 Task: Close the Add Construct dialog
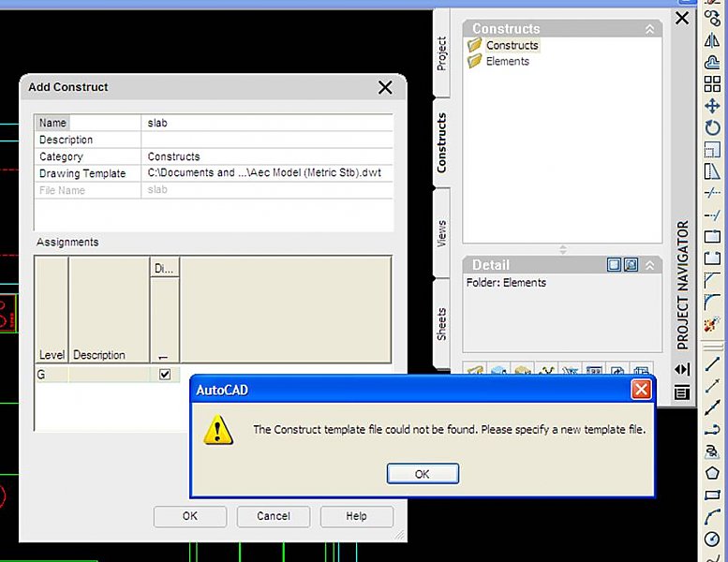click(x=385, y=87)
